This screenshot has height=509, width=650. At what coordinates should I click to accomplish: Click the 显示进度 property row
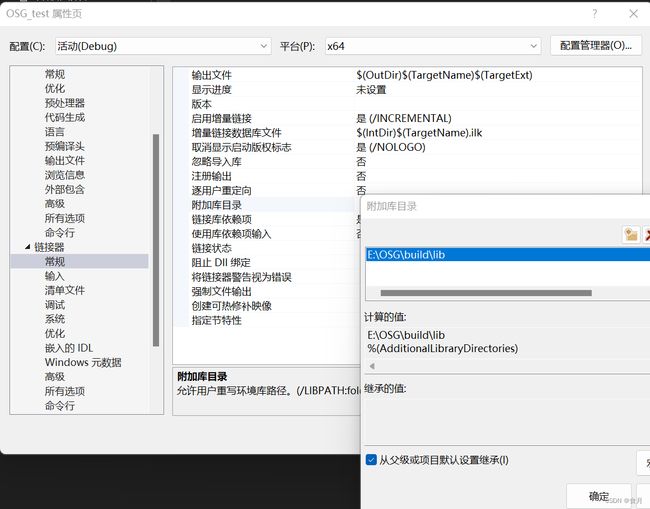[x=415, y=90]
